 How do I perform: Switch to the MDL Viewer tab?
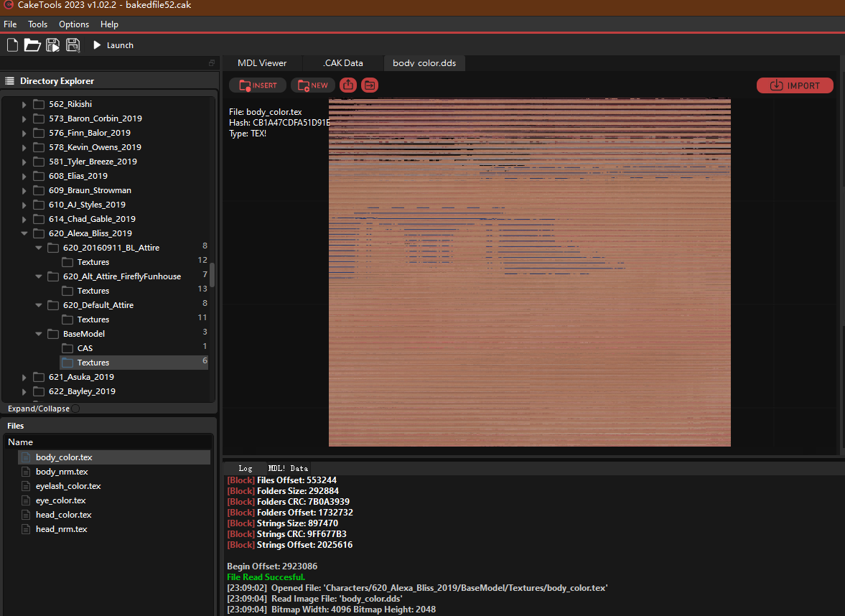262,63
